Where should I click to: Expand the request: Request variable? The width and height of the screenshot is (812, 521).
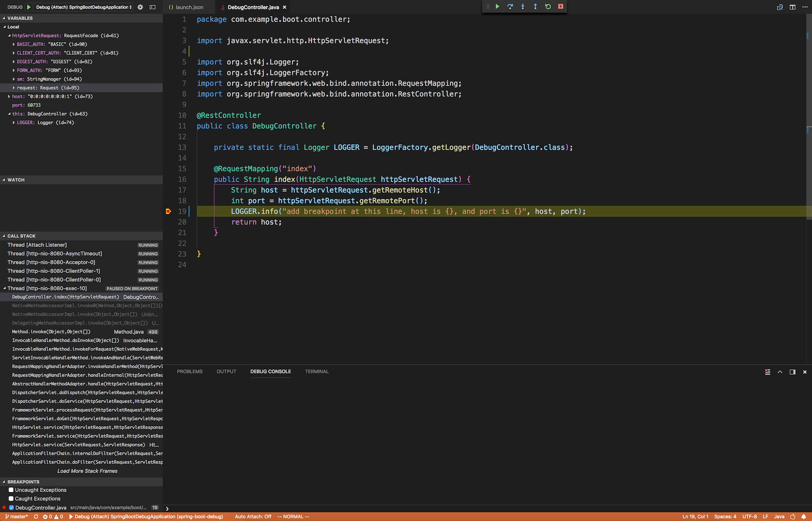(x=14, y=88)
